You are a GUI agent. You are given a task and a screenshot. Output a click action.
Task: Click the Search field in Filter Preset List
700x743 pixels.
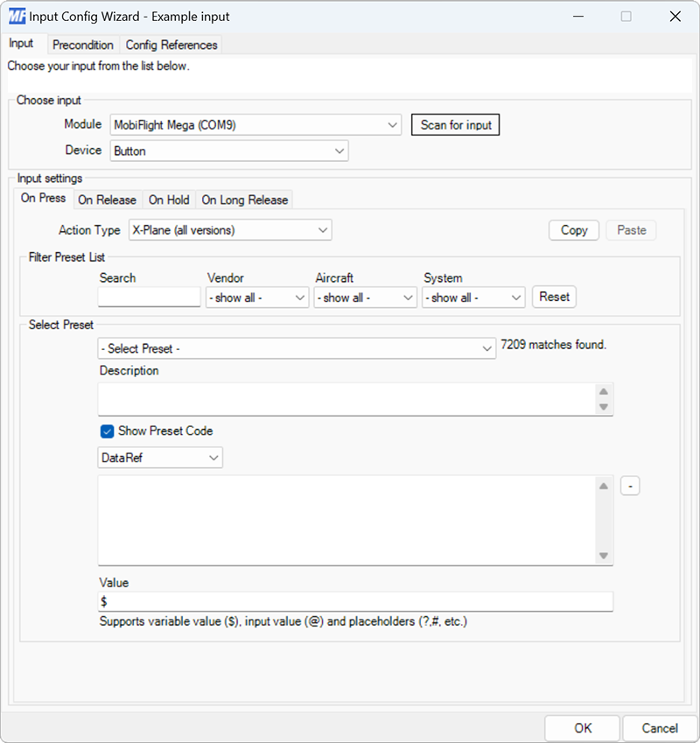tap(149, 297)
